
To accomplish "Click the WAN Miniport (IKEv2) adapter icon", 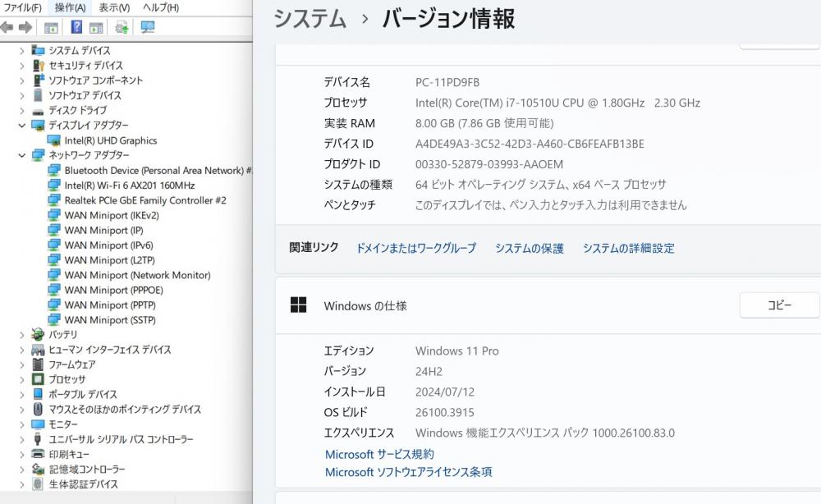I will coord(53,215).
